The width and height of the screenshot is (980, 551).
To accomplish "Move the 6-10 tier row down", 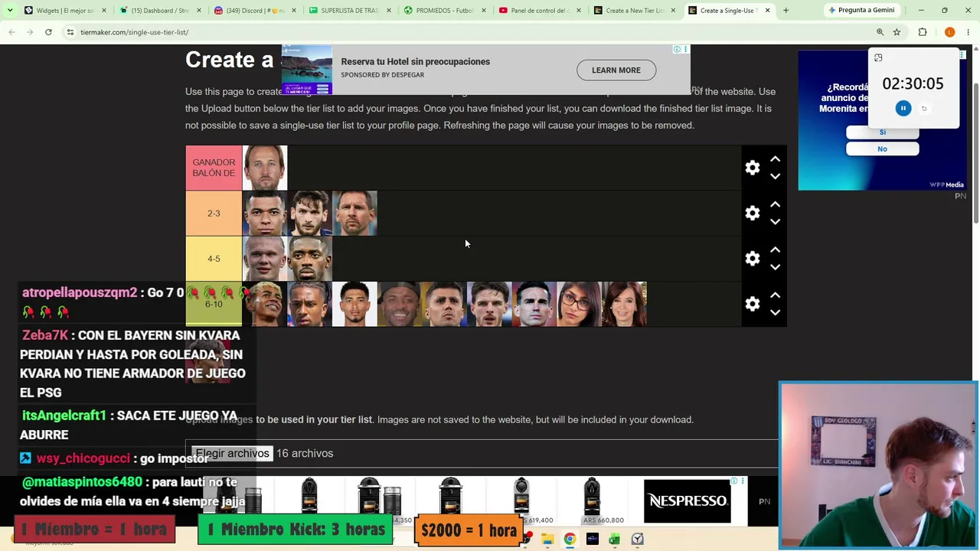I will [x=775, y=312].
